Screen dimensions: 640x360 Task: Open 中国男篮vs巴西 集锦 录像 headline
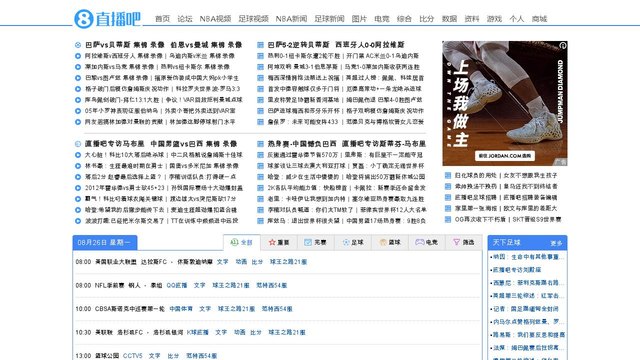[x=194, y=144]
